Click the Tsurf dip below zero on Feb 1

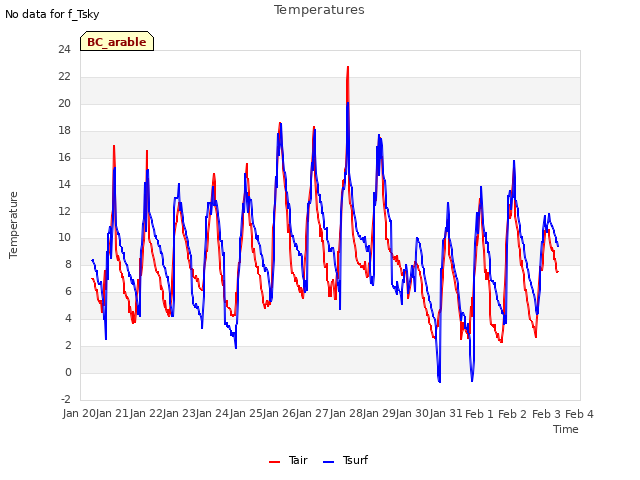pos(472,381)
